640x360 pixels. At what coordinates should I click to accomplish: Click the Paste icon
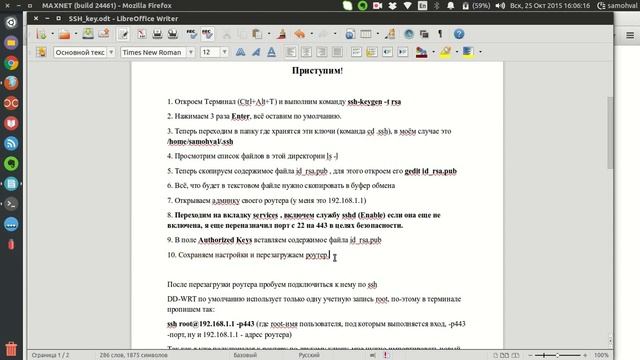point(257,34)
